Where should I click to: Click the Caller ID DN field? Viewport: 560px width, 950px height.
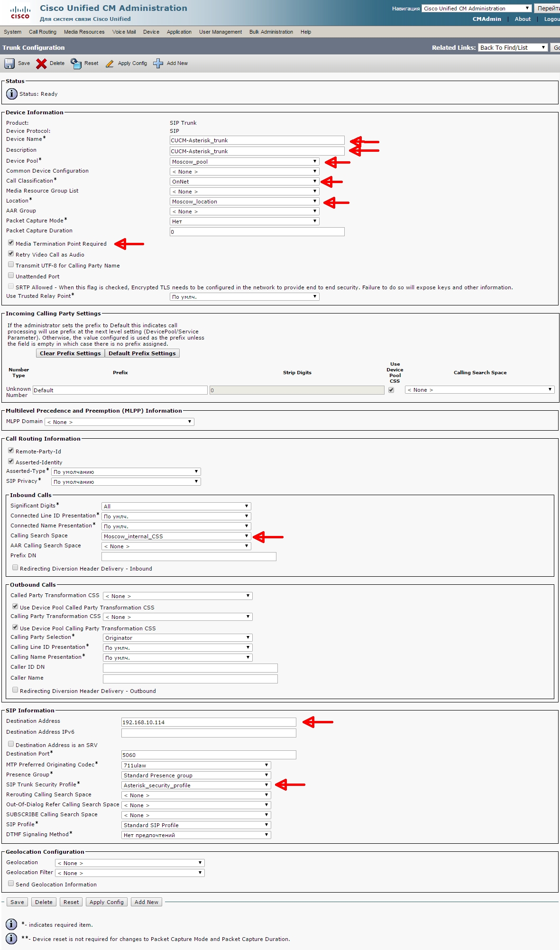coord(190,668)
